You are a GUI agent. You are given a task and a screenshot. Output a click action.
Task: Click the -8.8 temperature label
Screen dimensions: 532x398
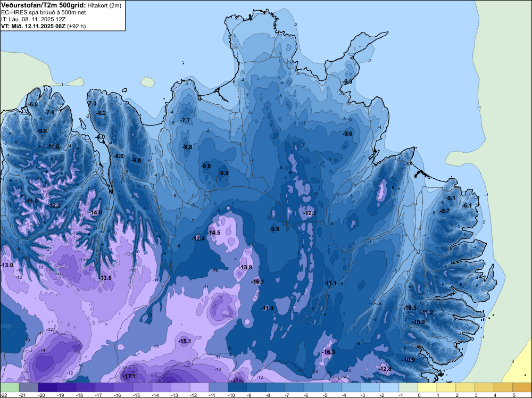pyautogui.click(x=187, y=147)
